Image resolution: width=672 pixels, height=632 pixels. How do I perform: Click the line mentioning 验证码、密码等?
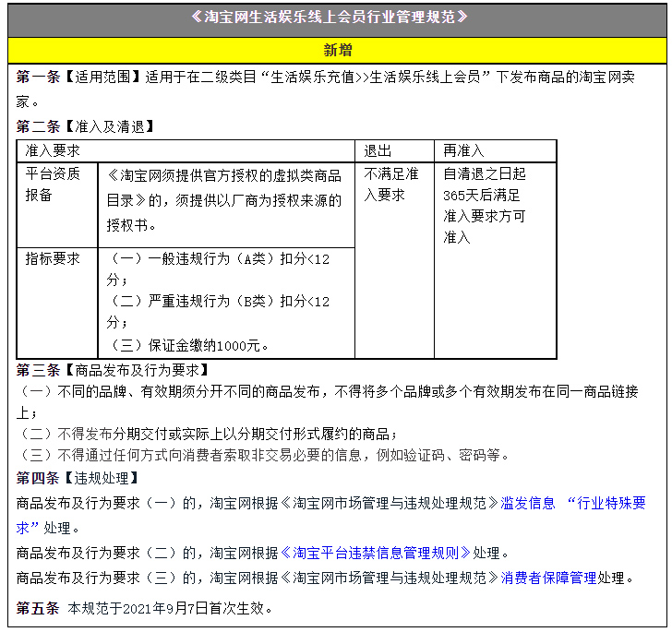pyautogui.click(x=263, y=455)
